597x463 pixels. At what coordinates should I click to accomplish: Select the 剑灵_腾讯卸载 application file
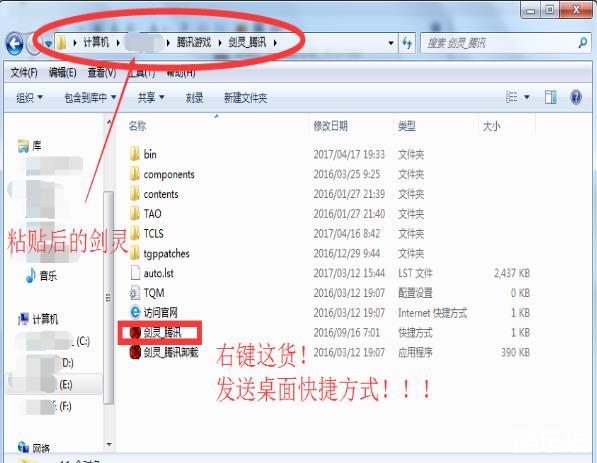(164, 352)
